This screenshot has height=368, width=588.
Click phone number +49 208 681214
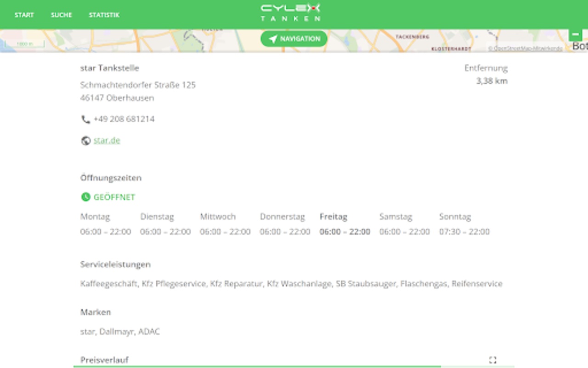124,119
